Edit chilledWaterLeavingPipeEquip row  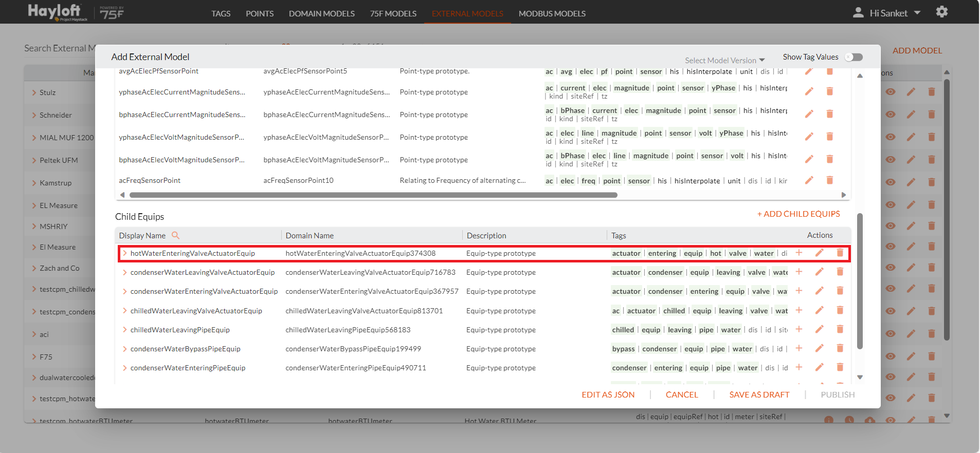pyautogui.click(x=820, y=329)
